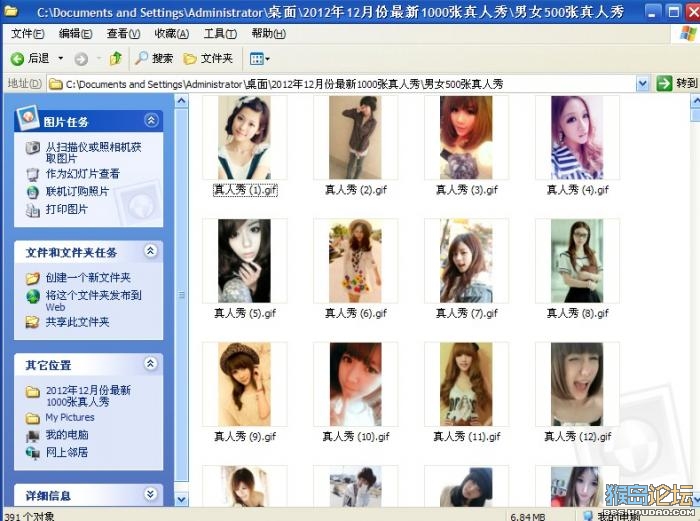The image size is (700, 521).
Task: Open the Views dropdown arrow
Action: 267,58
